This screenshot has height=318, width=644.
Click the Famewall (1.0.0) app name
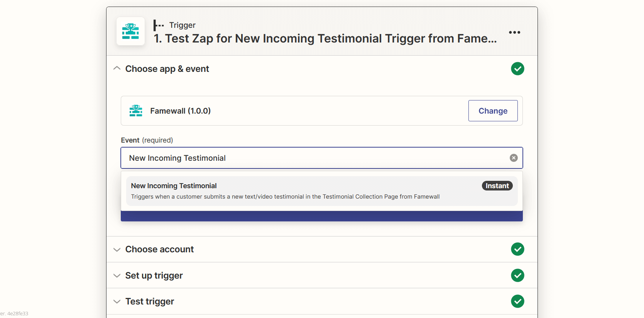coord(180,111)
